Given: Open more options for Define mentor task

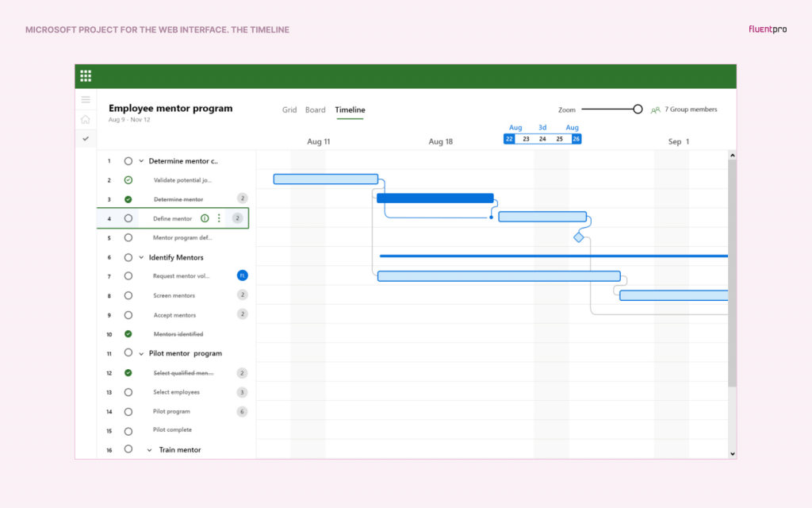Looking at the screenshot, I should (219, 218).
